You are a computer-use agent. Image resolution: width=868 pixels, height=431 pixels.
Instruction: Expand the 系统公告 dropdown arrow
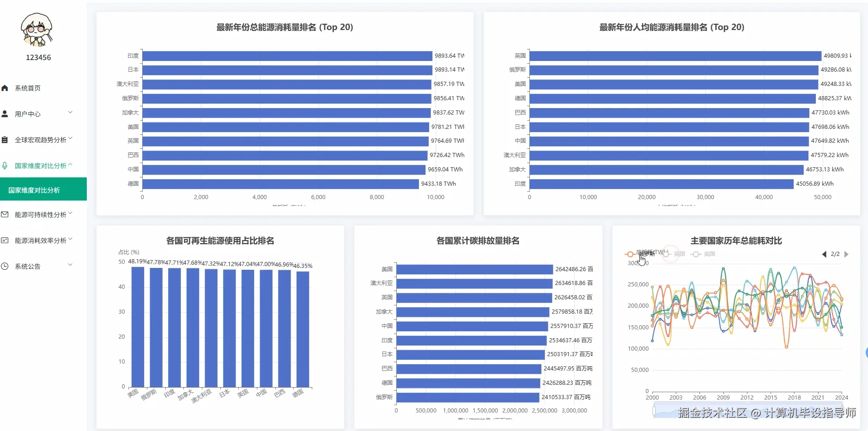tap(70, 265)
